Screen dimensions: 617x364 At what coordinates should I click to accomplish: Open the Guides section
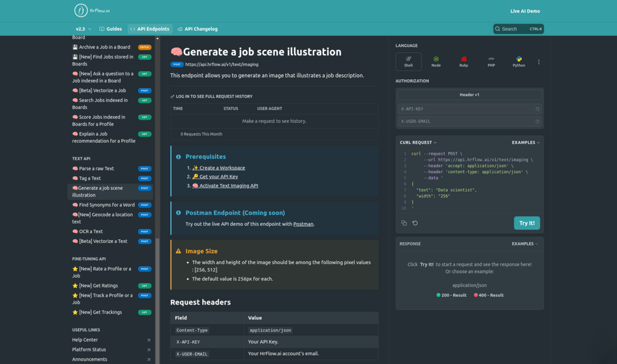(111, 29)
